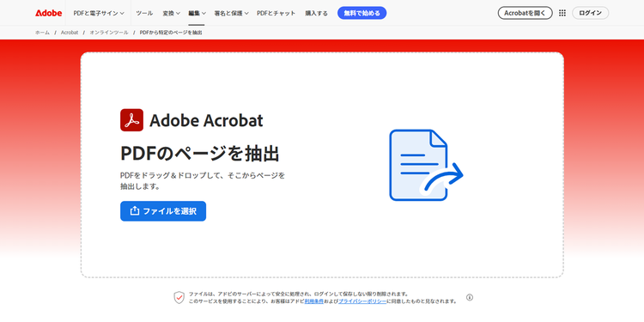Screen dimensions: 644x322
Task: Expand the PDFと電子サイン dropdown
Action: coord(99,13)
